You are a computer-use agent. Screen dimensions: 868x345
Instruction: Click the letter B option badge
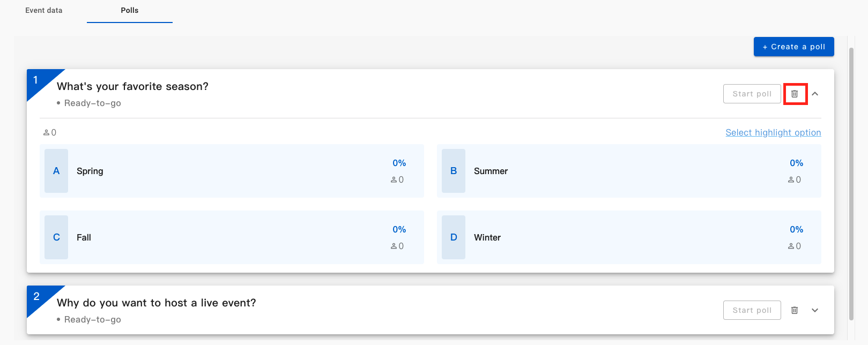(454, 171)
